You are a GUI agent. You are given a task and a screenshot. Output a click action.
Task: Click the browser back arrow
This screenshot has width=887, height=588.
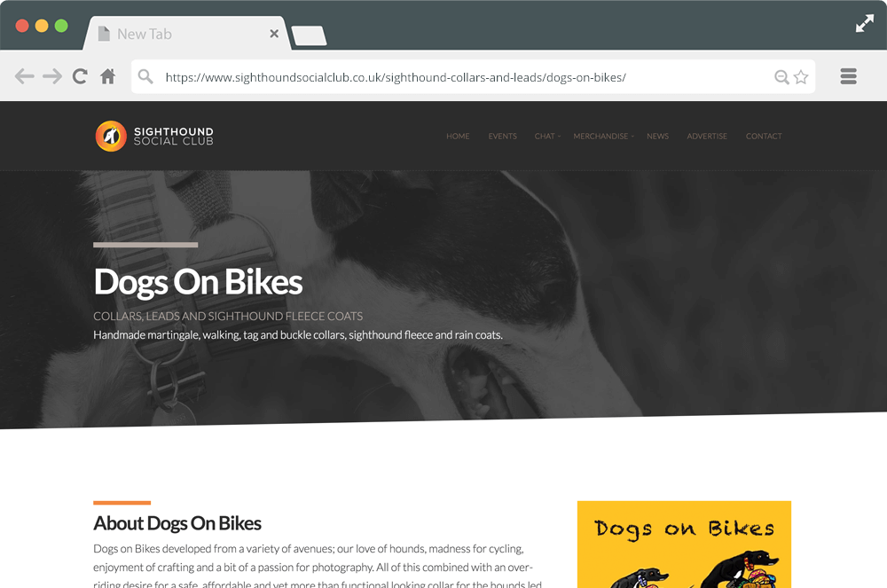pos(24,76)
